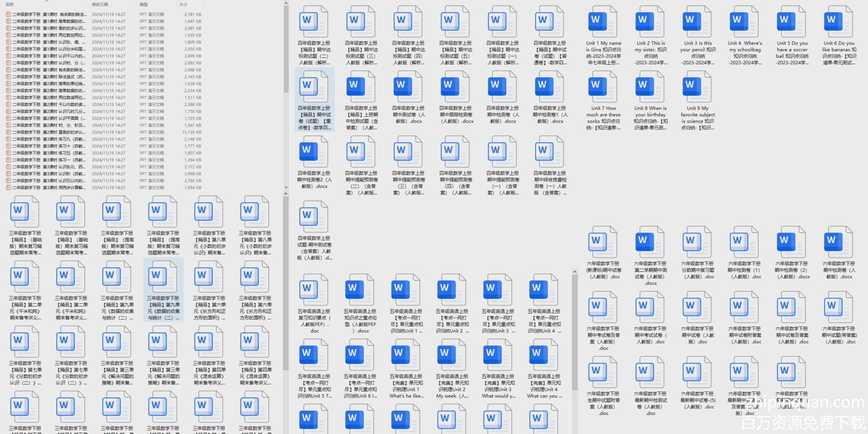Click the 3,998 KB size cell
The image size is (868, 434).
[193, 174]
